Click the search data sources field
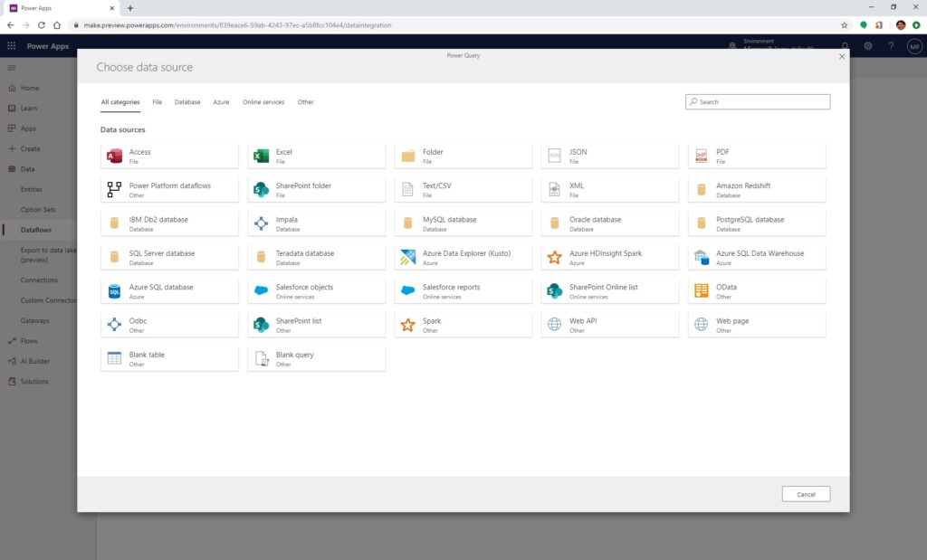 (758, 101)
